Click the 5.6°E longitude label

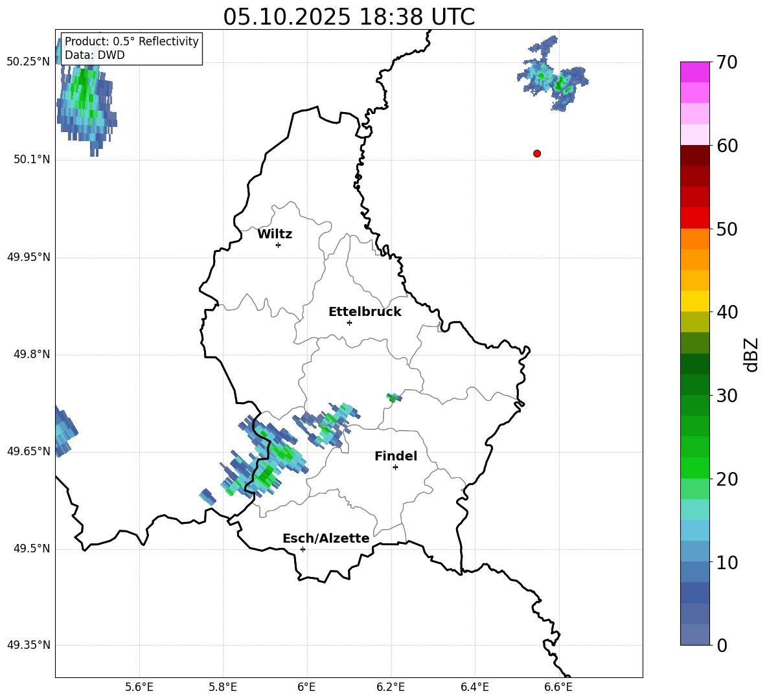pos(139,687)
